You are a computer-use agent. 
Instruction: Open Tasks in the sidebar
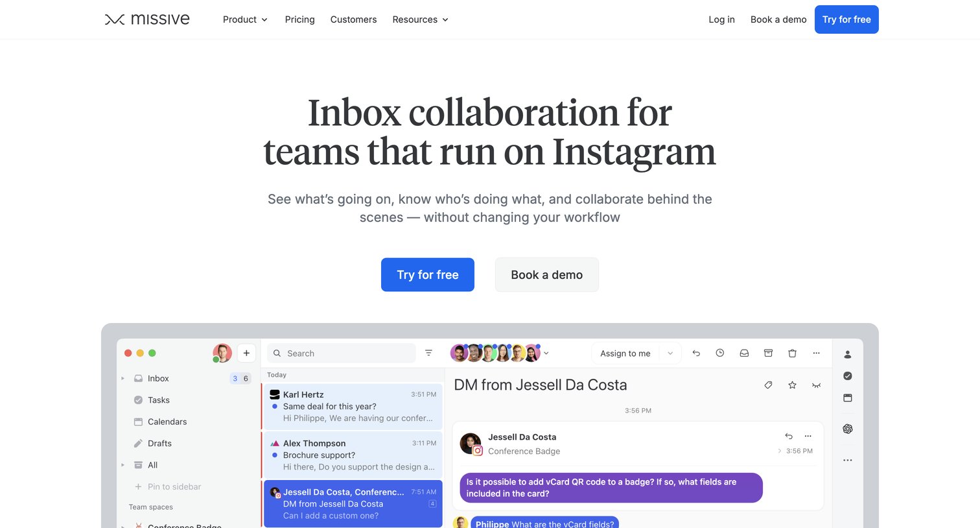pos(158,400)
